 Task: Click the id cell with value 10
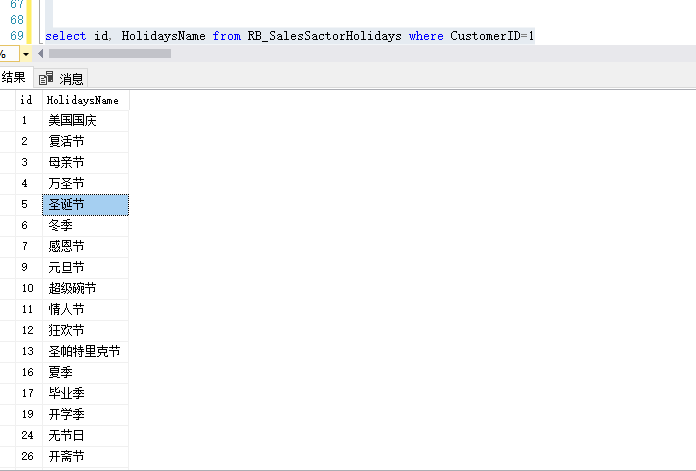pos(29,289)
